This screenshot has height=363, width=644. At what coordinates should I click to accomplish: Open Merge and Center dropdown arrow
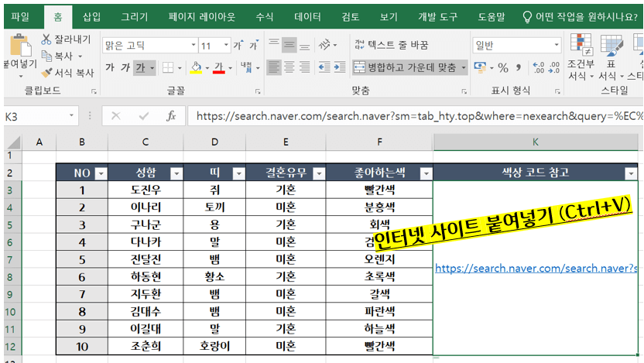tap(464, 67)
